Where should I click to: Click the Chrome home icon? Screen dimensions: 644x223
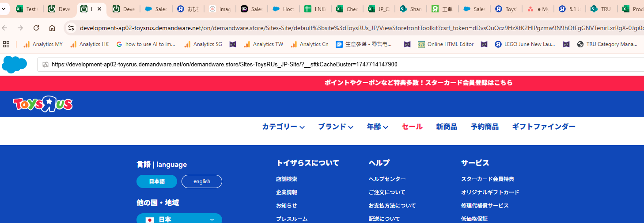click(x=52, y=28)
